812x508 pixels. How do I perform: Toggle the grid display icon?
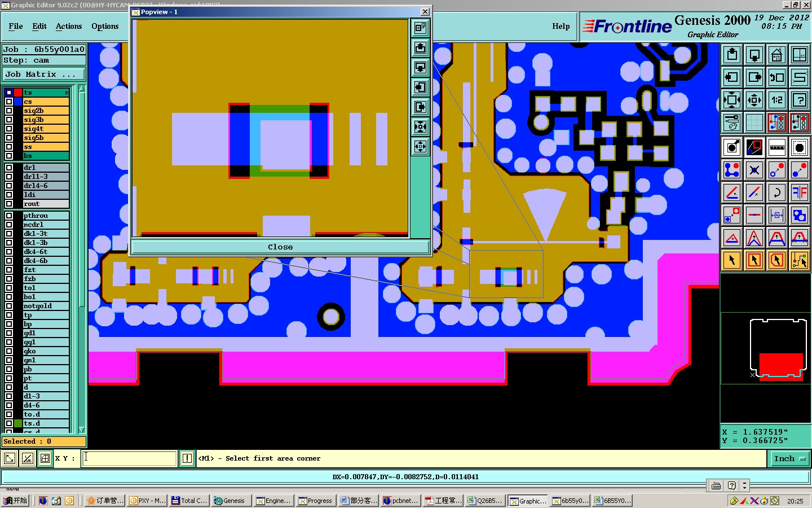pos(754,122)
